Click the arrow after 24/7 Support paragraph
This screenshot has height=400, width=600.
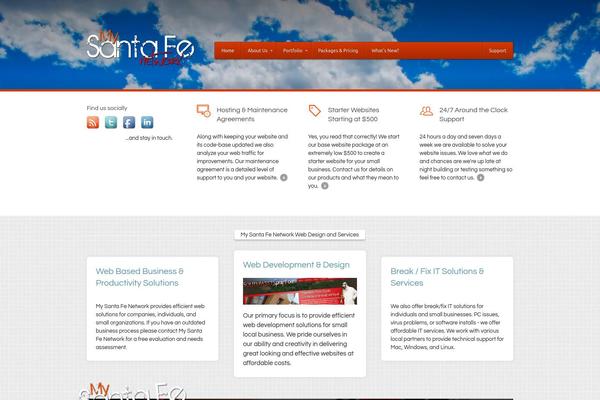[x=481, y=178]
